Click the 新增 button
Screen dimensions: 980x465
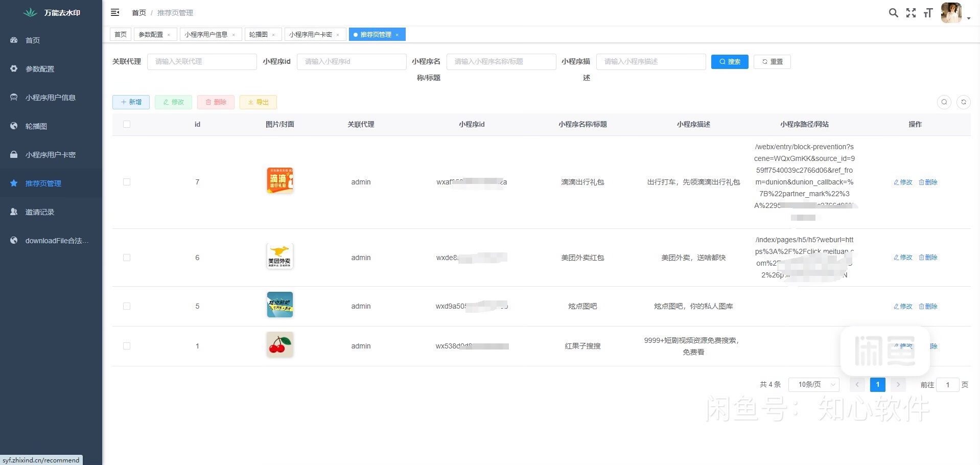pyautogui.click(x=131, y=102)
